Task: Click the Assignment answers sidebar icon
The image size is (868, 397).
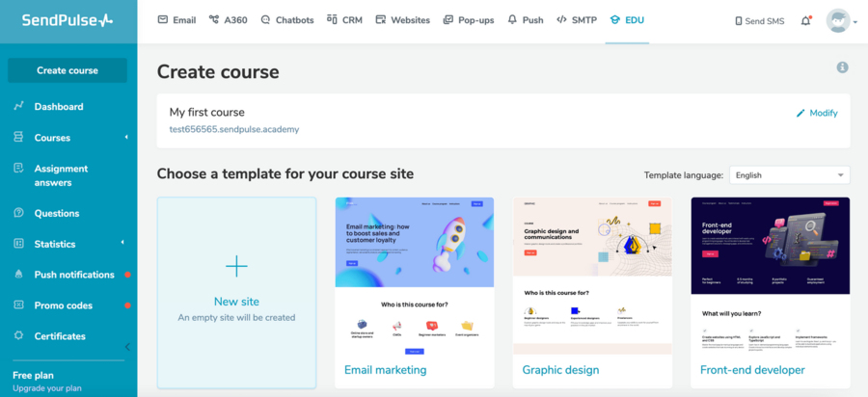Action: click(18, 169)
